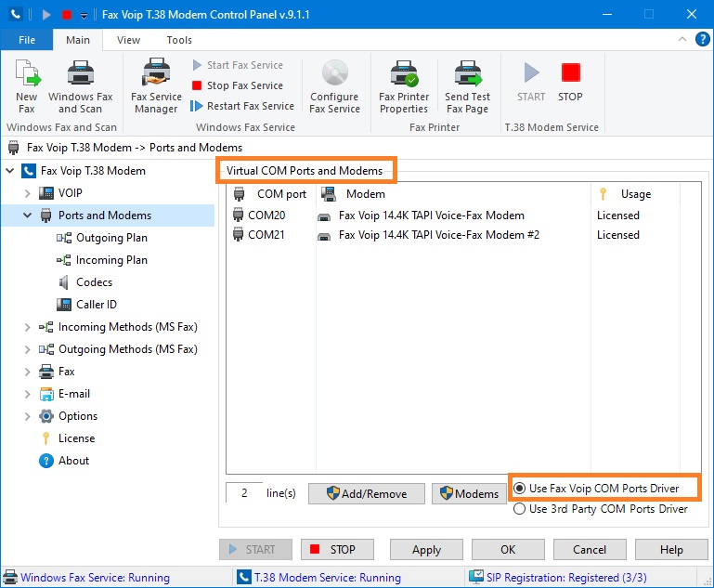This screenshot has height=588, width=714.
Task: Click the phone app icon in title bar
Action: (15, 15)
